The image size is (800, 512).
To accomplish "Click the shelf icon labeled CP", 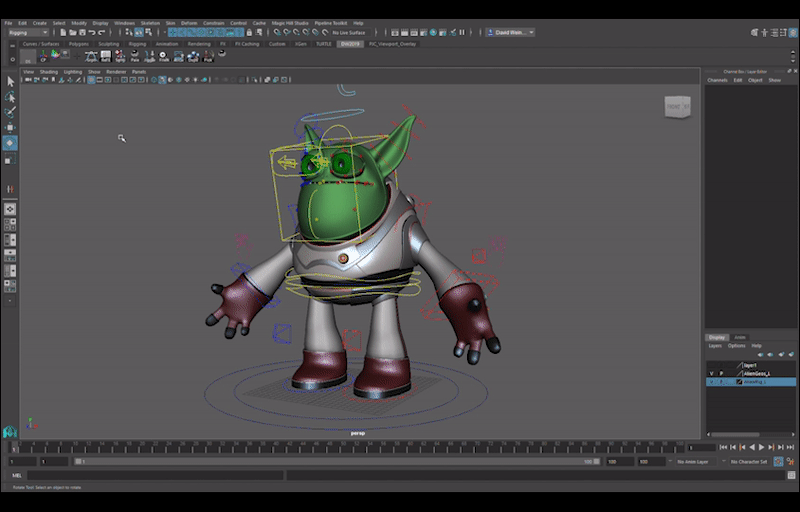I will tap(43, 56).
